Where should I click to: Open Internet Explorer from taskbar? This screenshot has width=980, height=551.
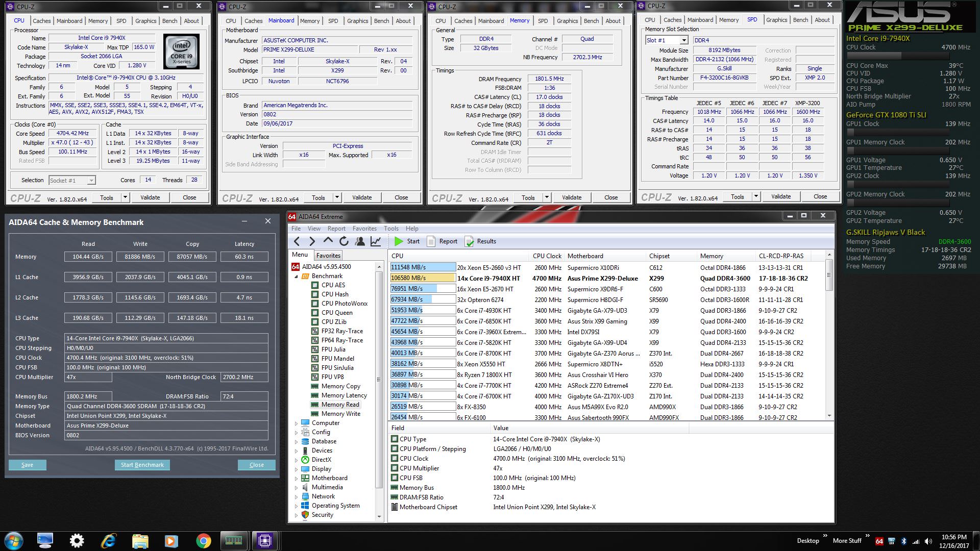click(108, 541)
